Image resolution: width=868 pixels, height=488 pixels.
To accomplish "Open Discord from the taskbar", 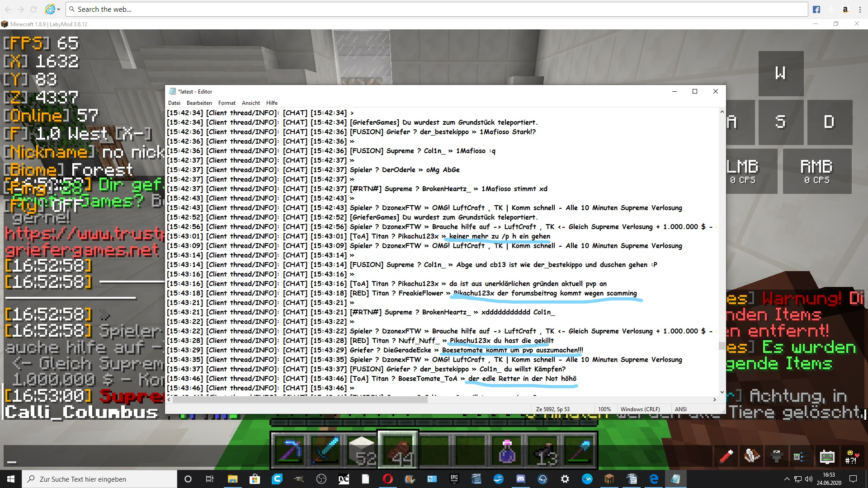I will coord(520,479).
